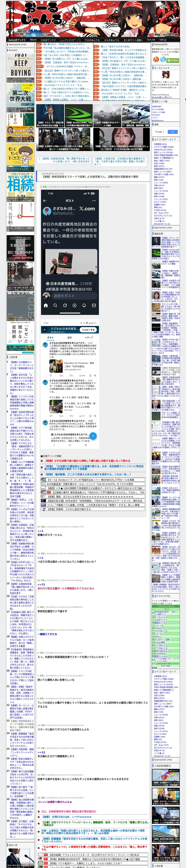Open the 中国人 外国発補助金1000万円 thumbnail
This screenshot has height=868, width=186.
click(121, 139)
